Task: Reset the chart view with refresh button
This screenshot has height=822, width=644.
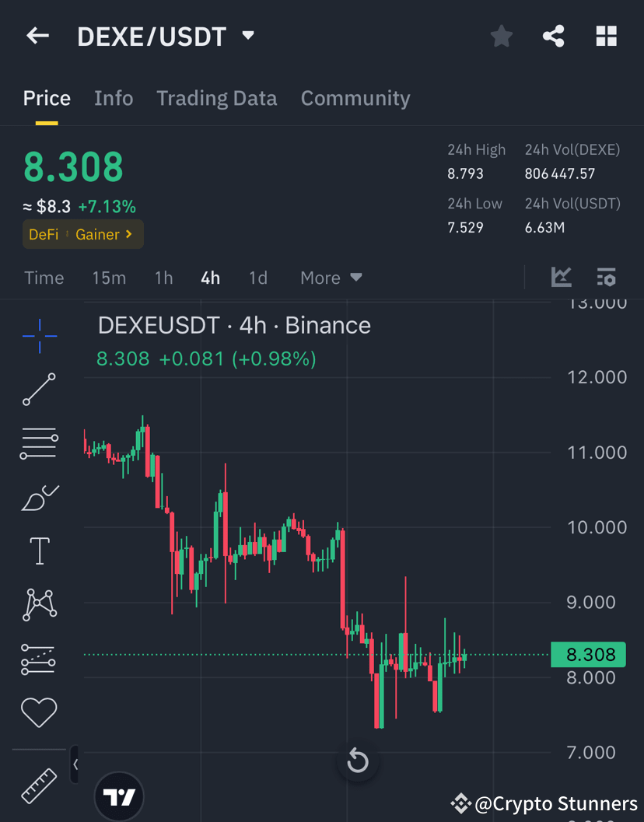Action: coord(357,761)
